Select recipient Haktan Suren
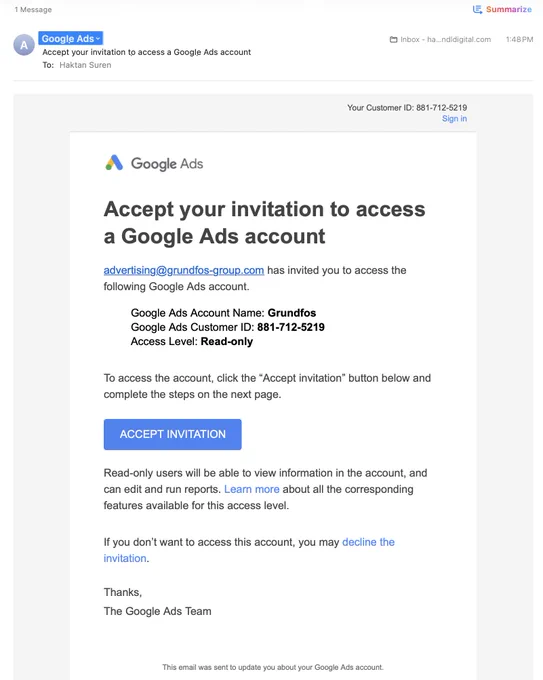 click(x=85, y=65)
